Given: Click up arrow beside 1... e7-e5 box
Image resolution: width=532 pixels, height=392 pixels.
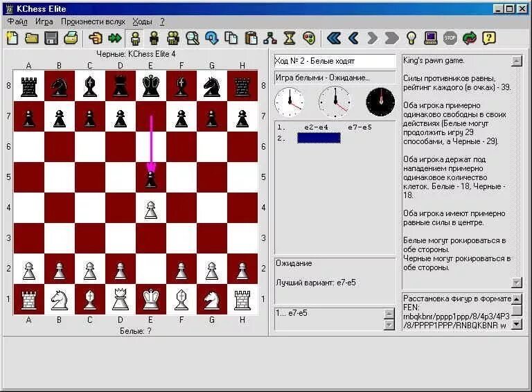Looking at the screenshot, I should coord(389,314).
